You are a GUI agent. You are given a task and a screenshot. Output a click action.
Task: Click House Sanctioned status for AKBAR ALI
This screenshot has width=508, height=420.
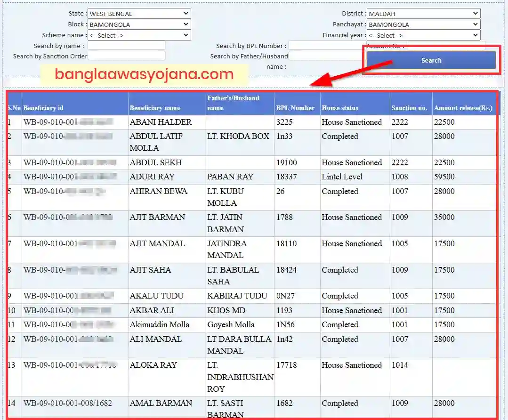tap(352, 310)
